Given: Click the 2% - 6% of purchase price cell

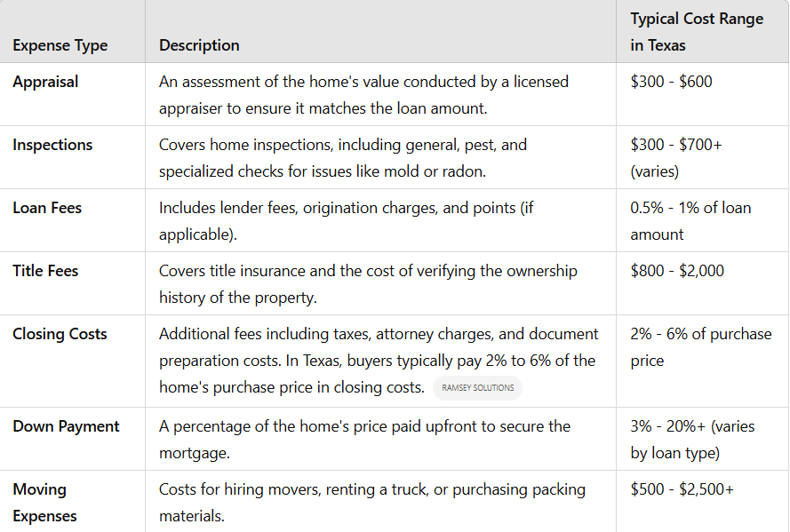Looking at the screenshot, I should 701,347.
